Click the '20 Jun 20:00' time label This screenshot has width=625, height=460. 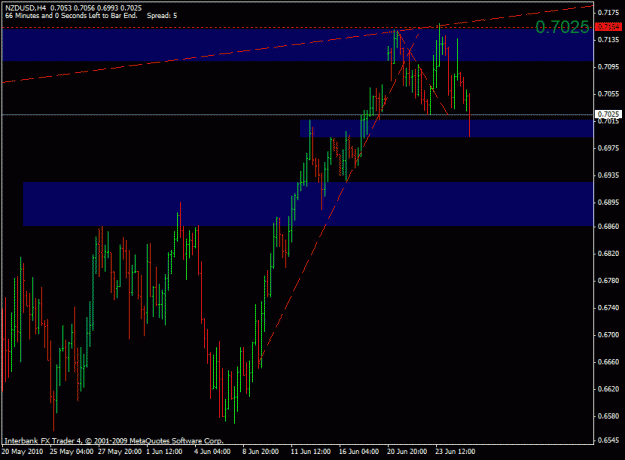pos(407,452)
